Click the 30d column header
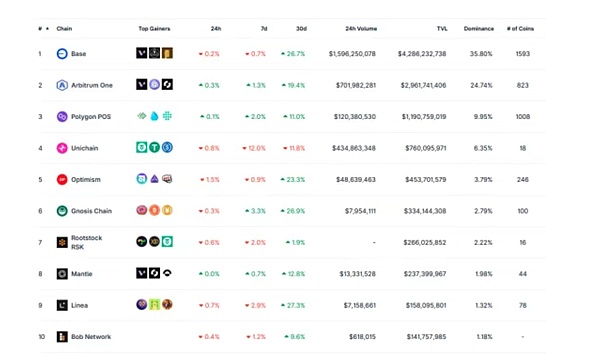This screenshot has height=362, width=600. (301, 29)
